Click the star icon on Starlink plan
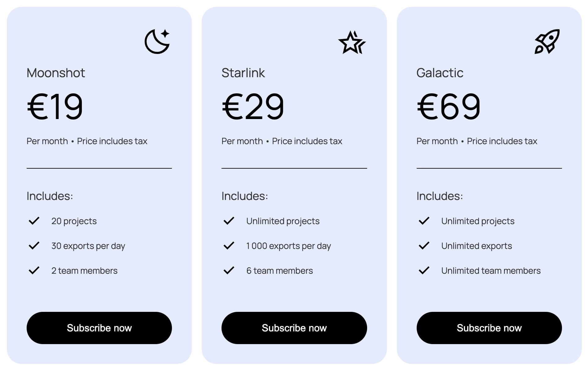The image size is (588, 372). click(x=352, y=42)
